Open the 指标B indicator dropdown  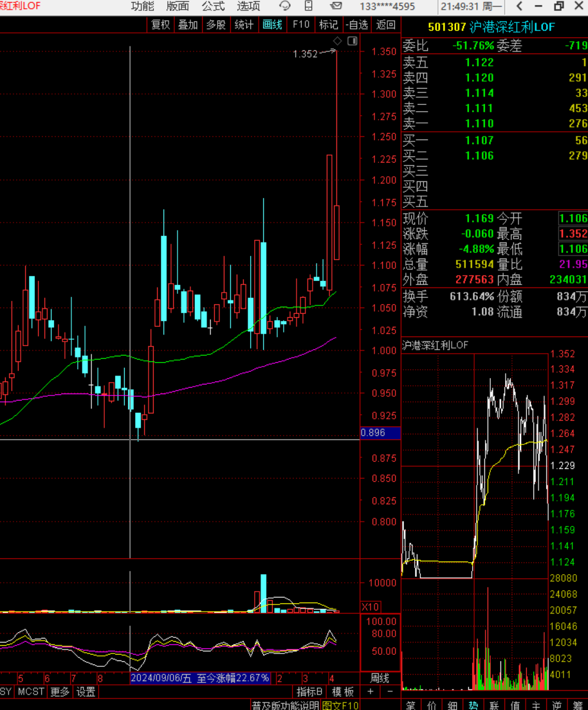[309, 692]
